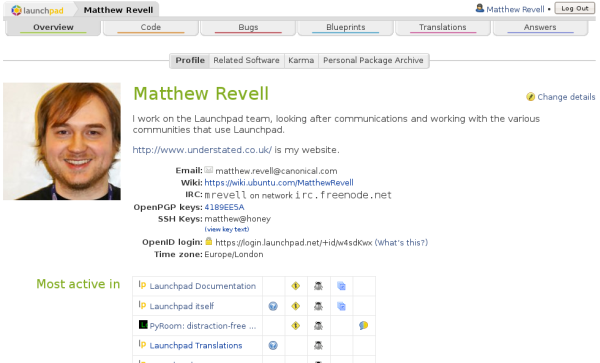Click the blue globe icon in Launchpad itself row
This screenshot has width=600, height=363.
[x=273, y=306]
